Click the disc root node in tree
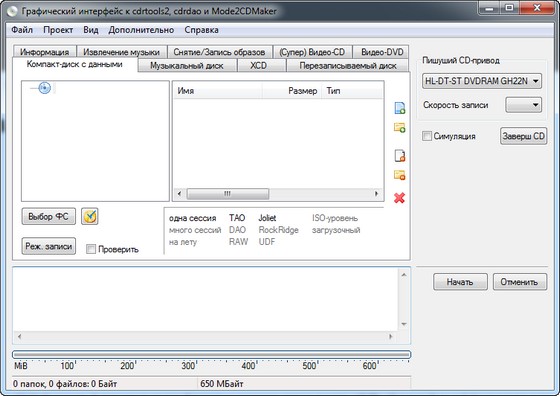The height and width of the screenshot is (396, 560). 44,88
